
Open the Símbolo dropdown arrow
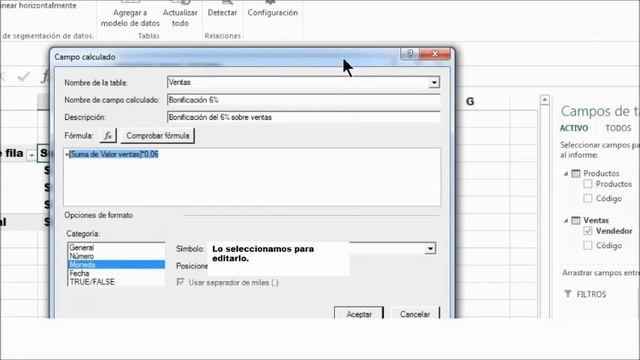point(430,249)
